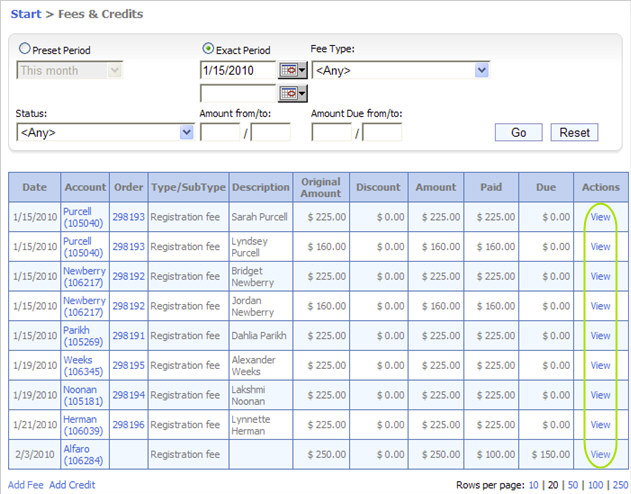Set rows per page to 10

(x=533, y=485)
